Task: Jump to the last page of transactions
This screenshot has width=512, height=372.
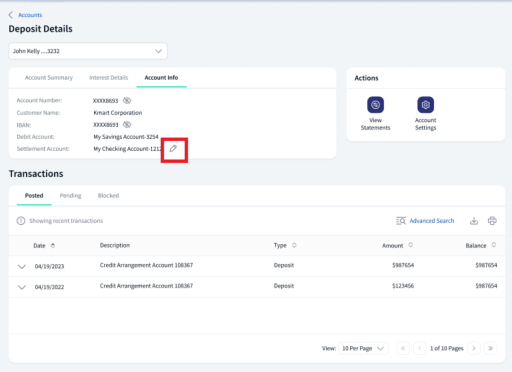Action: point(490,348)
